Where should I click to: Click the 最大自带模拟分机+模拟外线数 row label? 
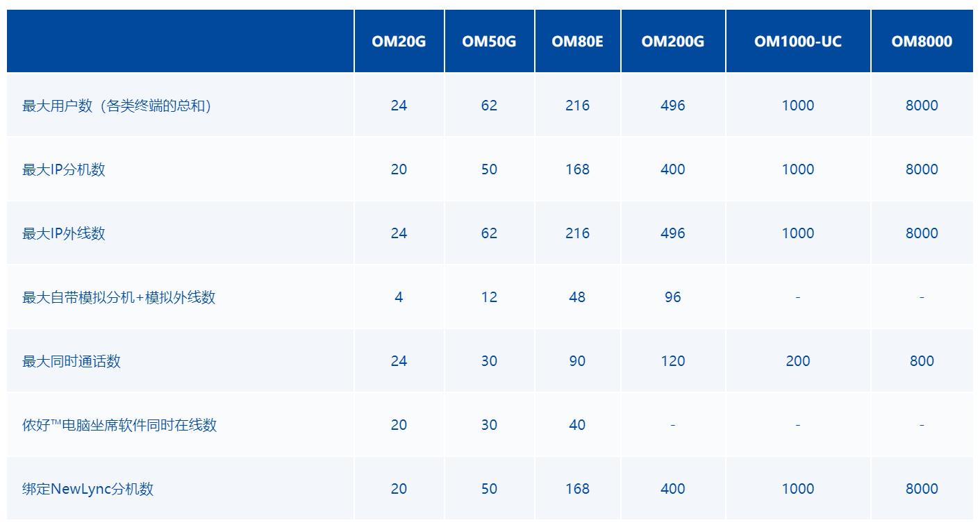pos(119,297)
